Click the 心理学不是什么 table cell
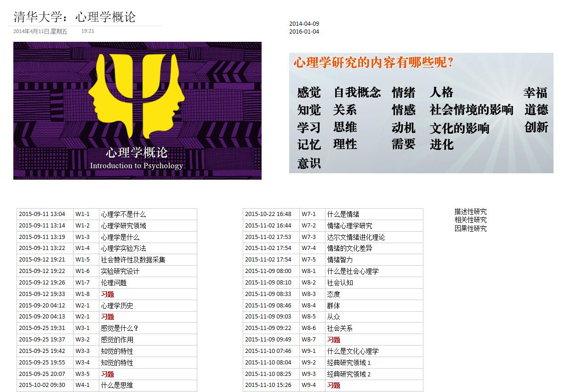This screenshot has height=392, width=588. pos(123,214)
